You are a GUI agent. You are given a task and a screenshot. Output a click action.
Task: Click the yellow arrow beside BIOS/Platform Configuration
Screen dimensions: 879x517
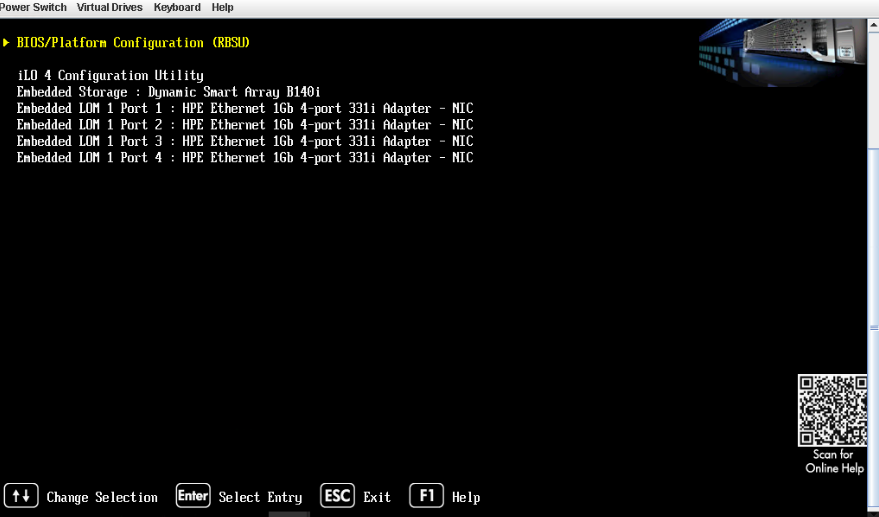6,43
